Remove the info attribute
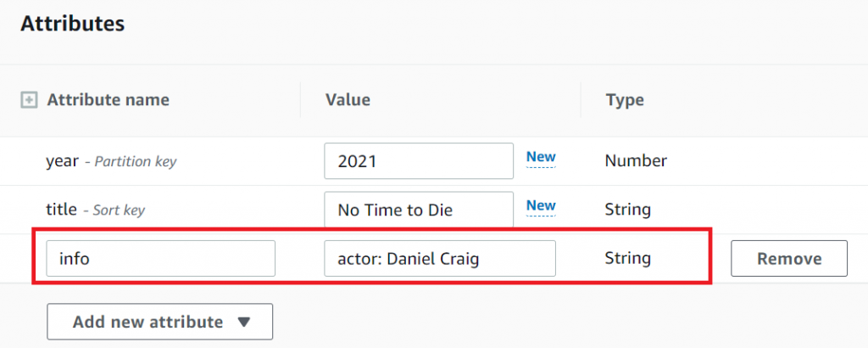The height and width of the screenshot is (348, 868). (788, 259)
